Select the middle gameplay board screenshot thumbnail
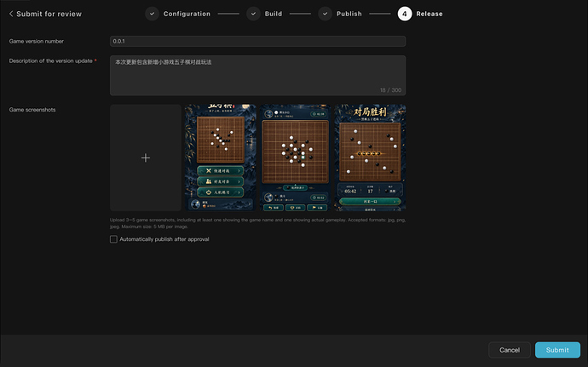Screen dimensions: 588x367 [x=295, y=158]
